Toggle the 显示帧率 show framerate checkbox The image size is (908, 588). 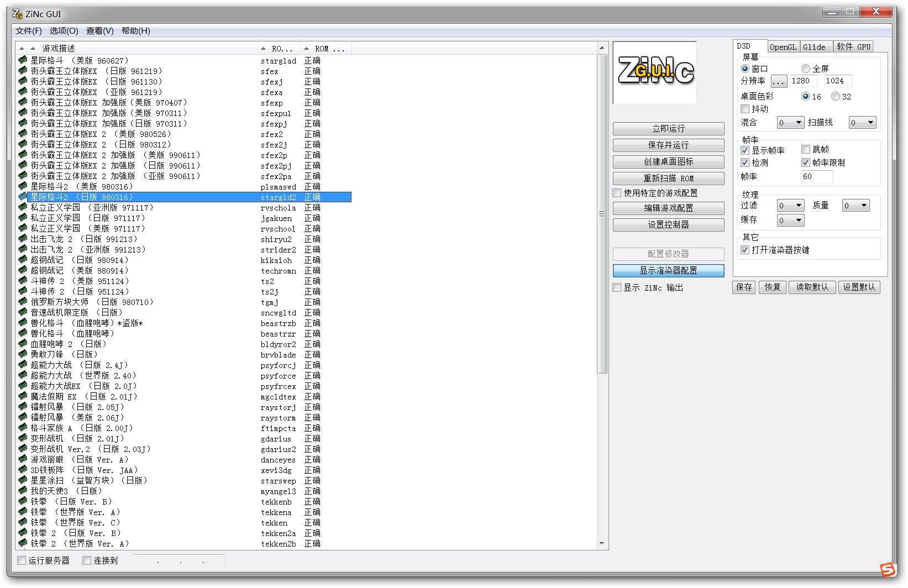[x=745, y=150]
